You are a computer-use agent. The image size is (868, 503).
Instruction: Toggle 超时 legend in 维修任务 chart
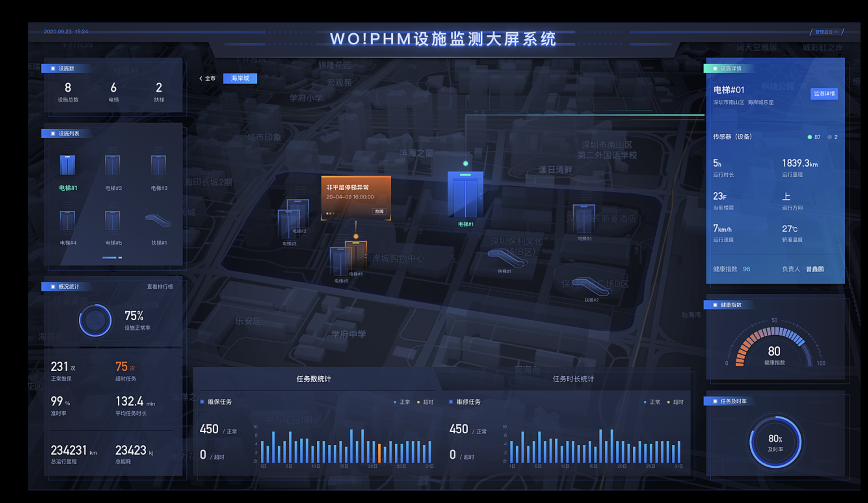(x=675, y=402)
